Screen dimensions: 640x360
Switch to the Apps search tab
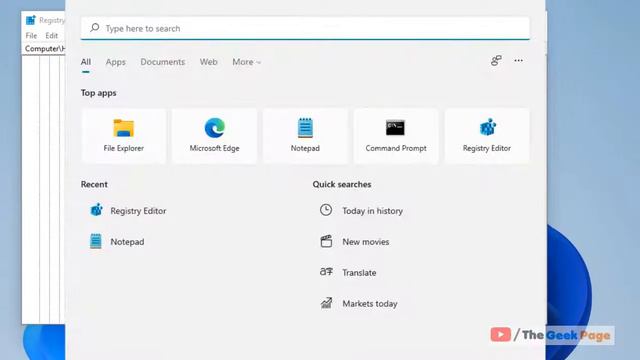click(116, 62)
